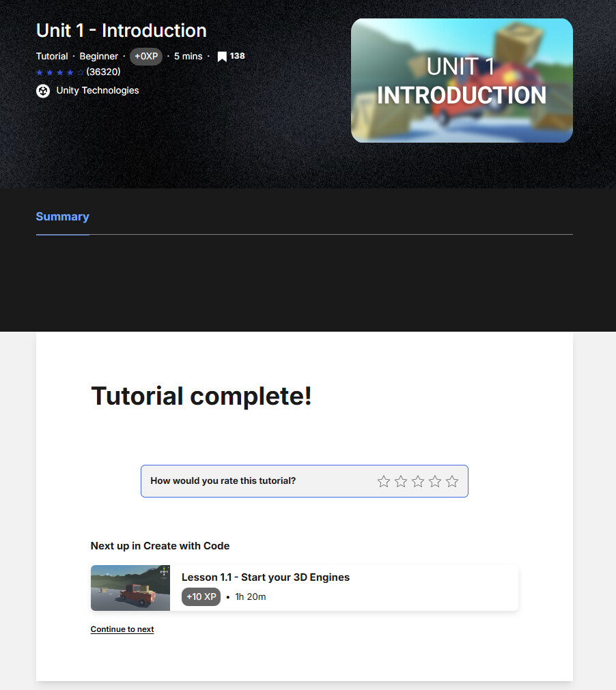
Task: Click the Lesson 1.1 thumbnail image
Action: 130,588
